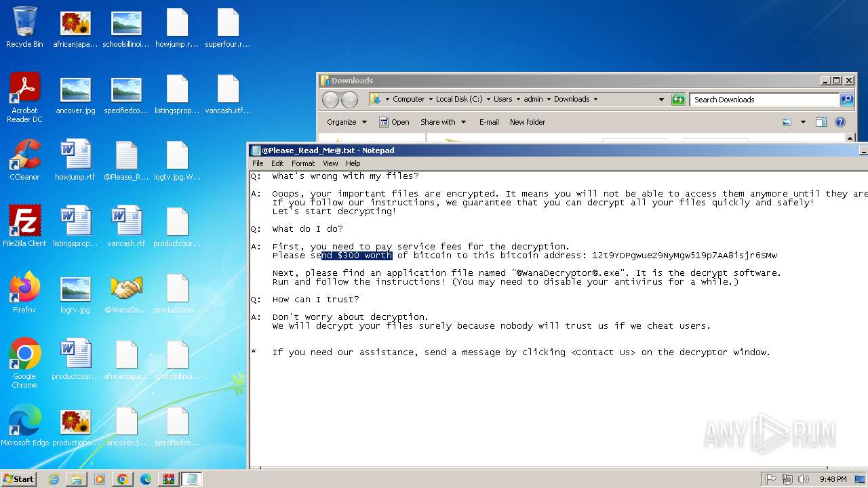The height and width of the screenshot is (488, 868).
Task: Click E-mail in the Downloads toolbar
Action: [x=489, y=122]
